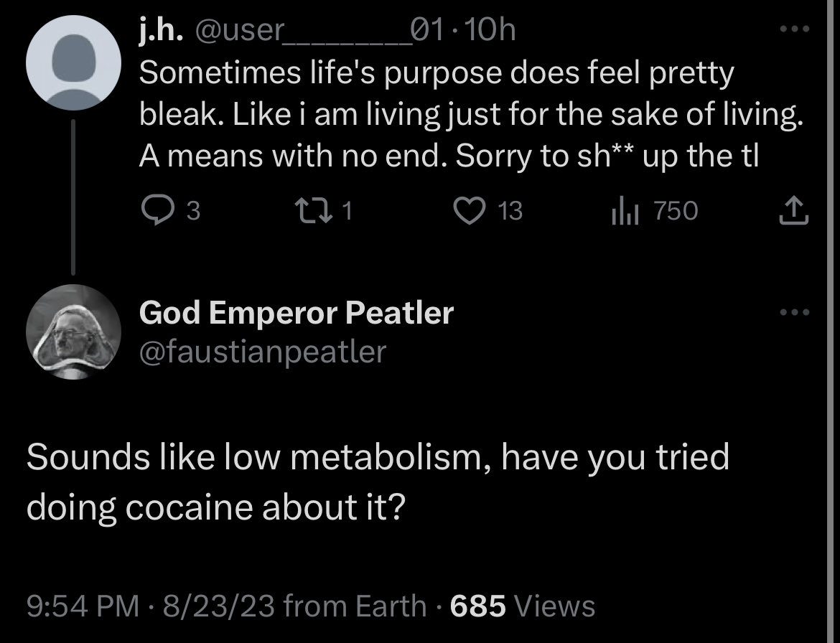Click the God Emperor Peatler display name
840x643 pixels.
[297, 313]
